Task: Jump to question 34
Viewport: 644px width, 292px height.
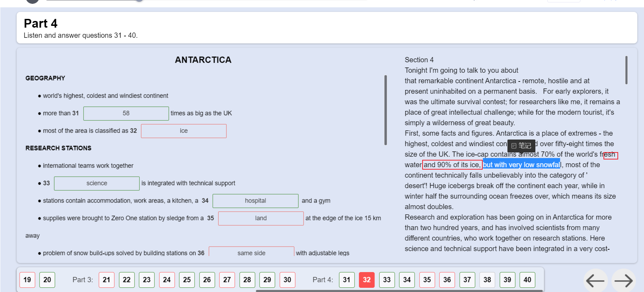Action: pos(407,280)
